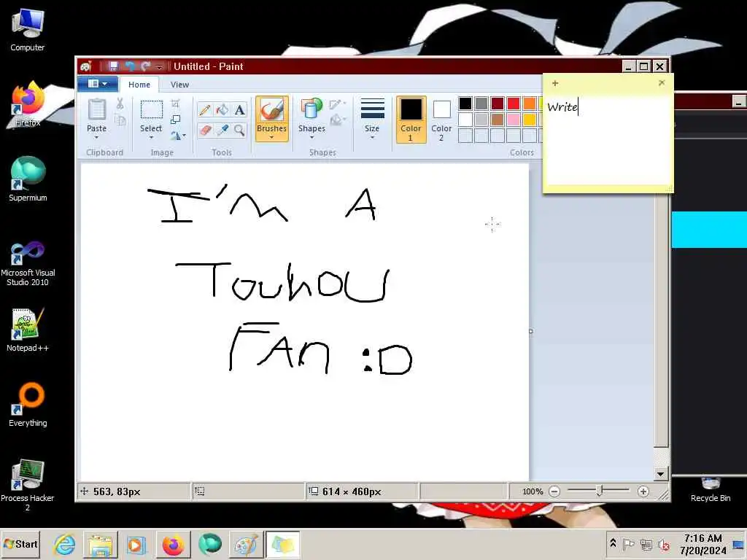This screenshot has width=747, height=560.
Task: Pick the black color swatch
Action: [x=465, y=103]
